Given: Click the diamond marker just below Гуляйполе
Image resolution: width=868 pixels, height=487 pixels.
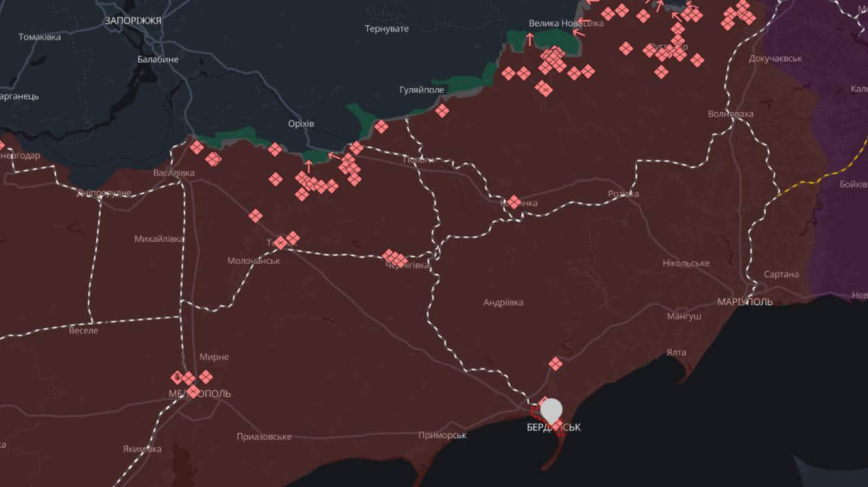Looking at the screenshot, I should coord(442,110).
